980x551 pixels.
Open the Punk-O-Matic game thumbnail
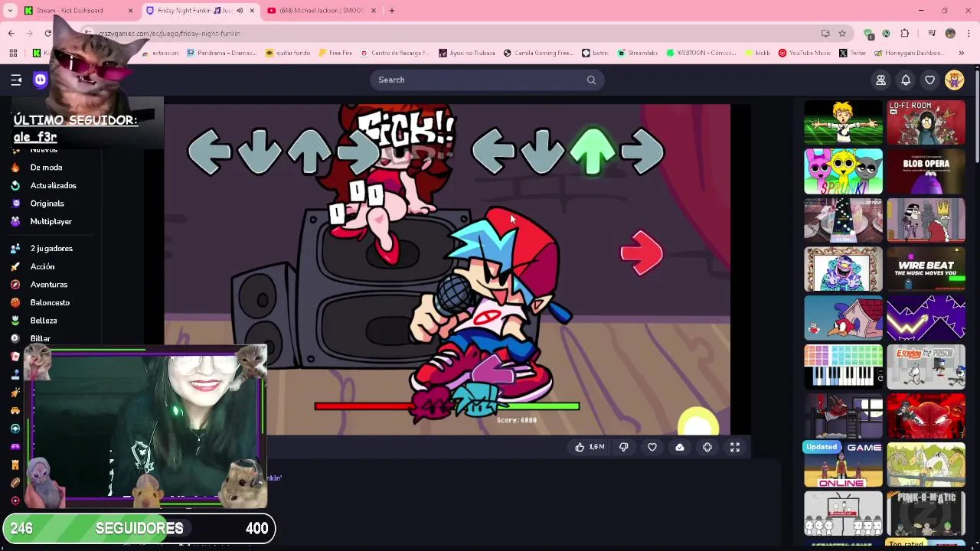[926, 514]
